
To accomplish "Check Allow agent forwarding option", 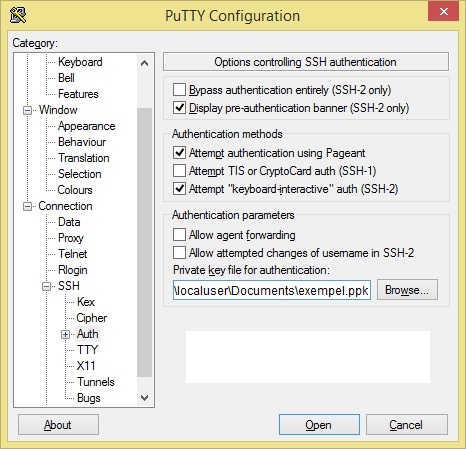I will coord(179,235).
